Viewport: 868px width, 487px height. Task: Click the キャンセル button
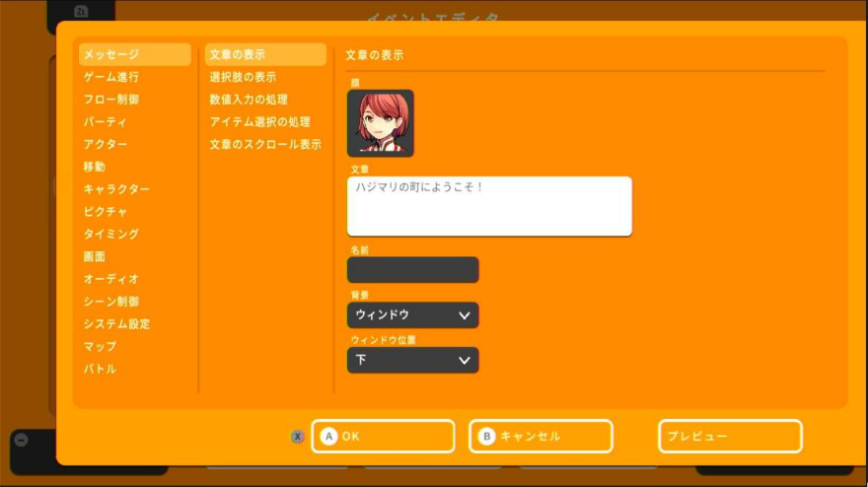(541, 436)
